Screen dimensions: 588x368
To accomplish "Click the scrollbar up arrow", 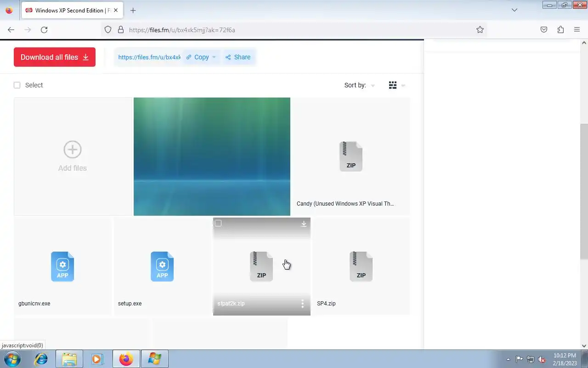I will tap(584, 43).
